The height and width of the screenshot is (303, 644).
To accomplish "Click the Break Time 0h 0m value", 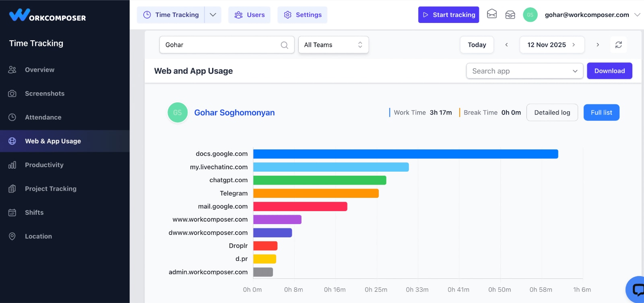I will 511,112.
